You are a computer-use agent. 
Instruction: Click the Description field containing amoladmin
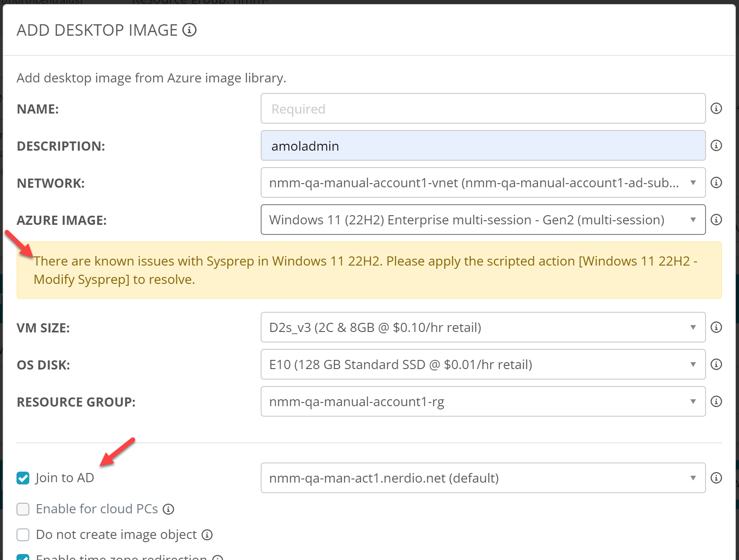click(x=482, y=146)
